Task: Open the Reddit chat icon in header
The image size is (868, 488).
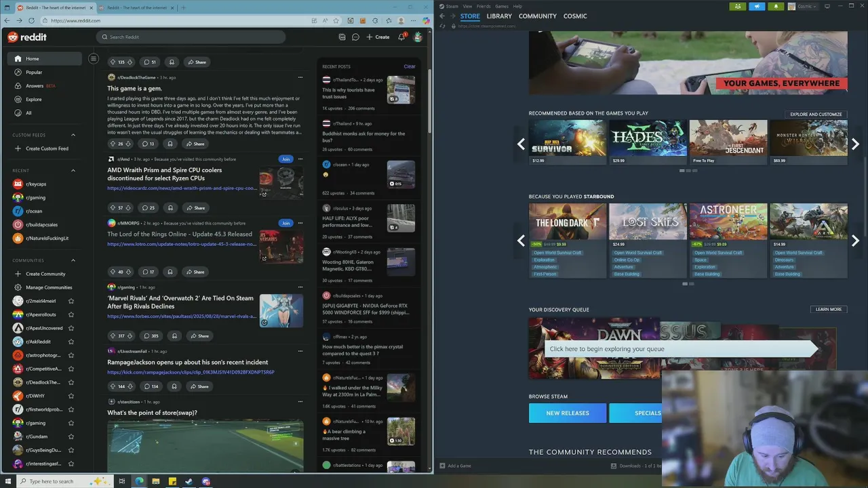Action: (355, 37)
